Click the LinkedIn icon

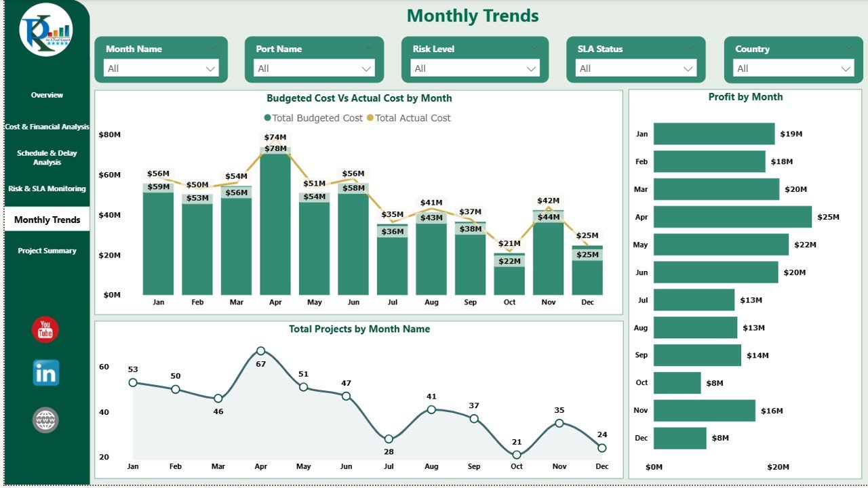(x=45, y=372)
